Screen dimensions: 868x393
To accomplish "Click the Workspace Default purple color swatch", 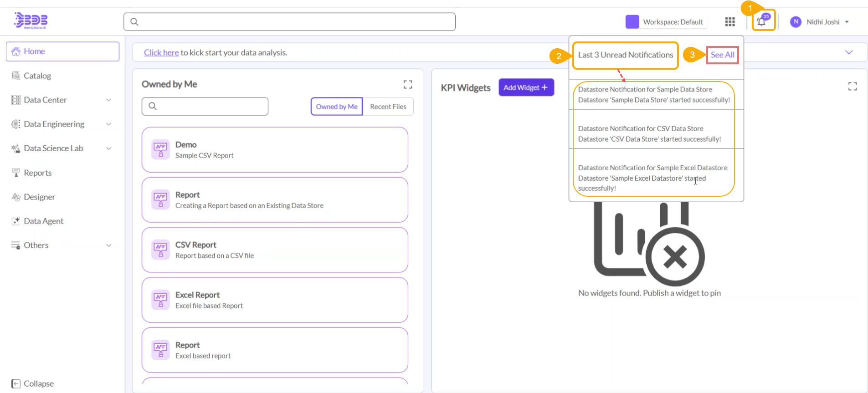I will click(632, 22).
